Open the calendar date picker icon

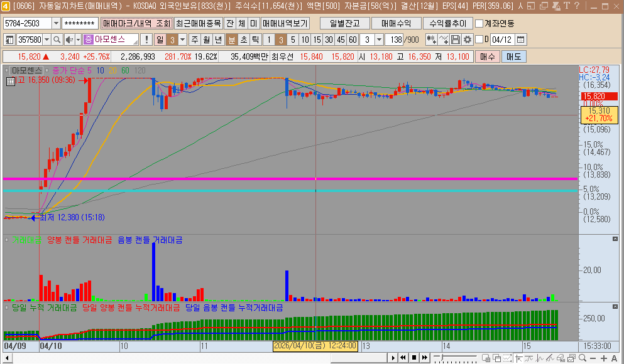click(x=520, y=40)
